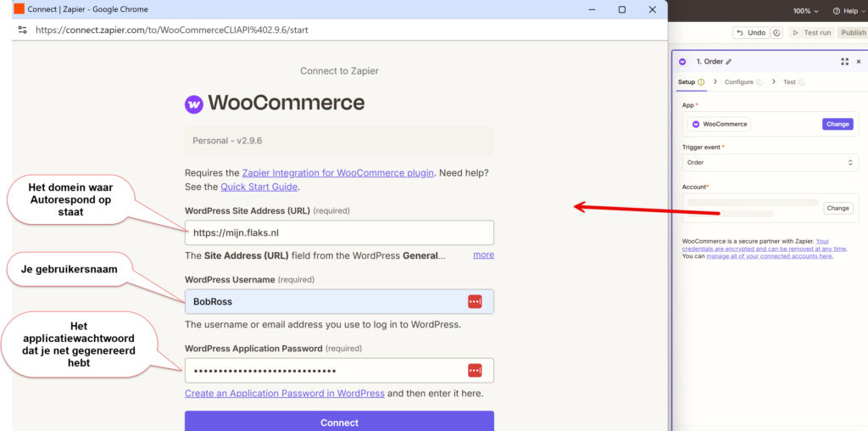This screenshot has width=868, height=431.
Task: Minimize the Connect Zapier Chrome window
Action: pyautogui.click(x=592, y=9)
